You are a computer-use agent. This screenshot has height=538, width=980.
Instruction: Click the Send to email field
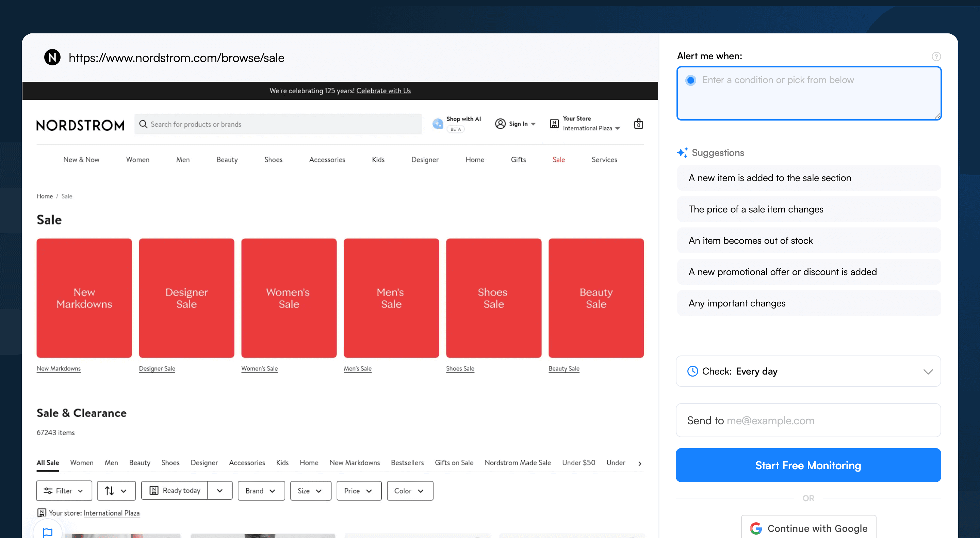tap(808, 420)
